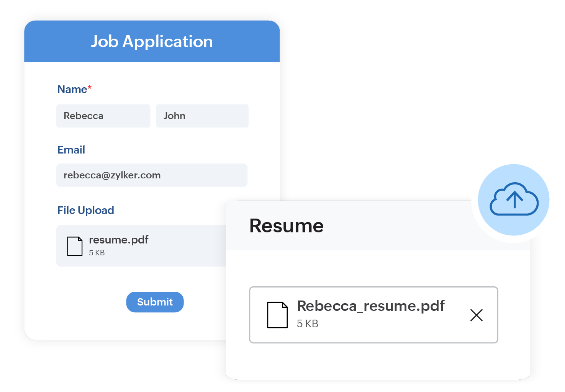Click the red required asterisk by Name
Viewport: 565px width, 392px height.
point(90,87)
